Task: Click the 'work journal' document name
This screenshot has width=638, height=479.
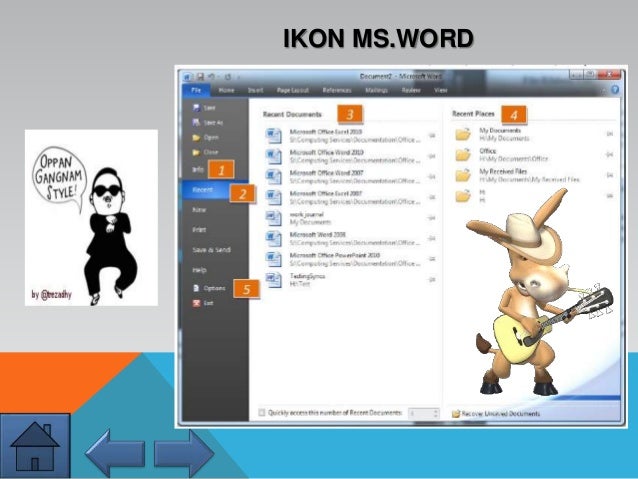Action: click(x=306, y=214)
